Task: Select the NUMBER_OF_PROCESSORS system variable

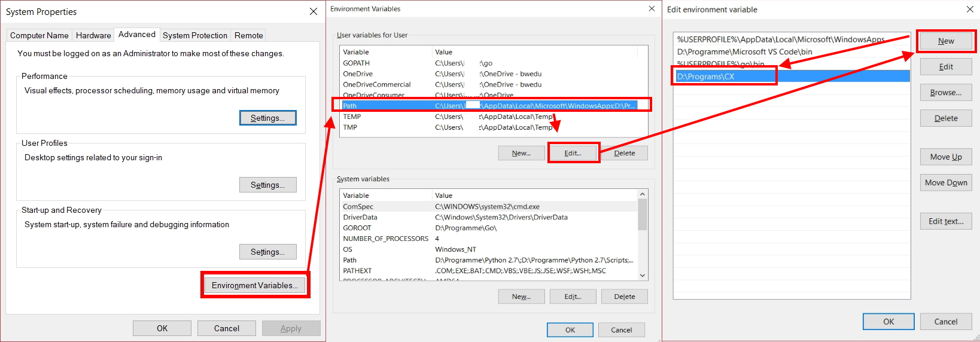Action: coord(489,239)
